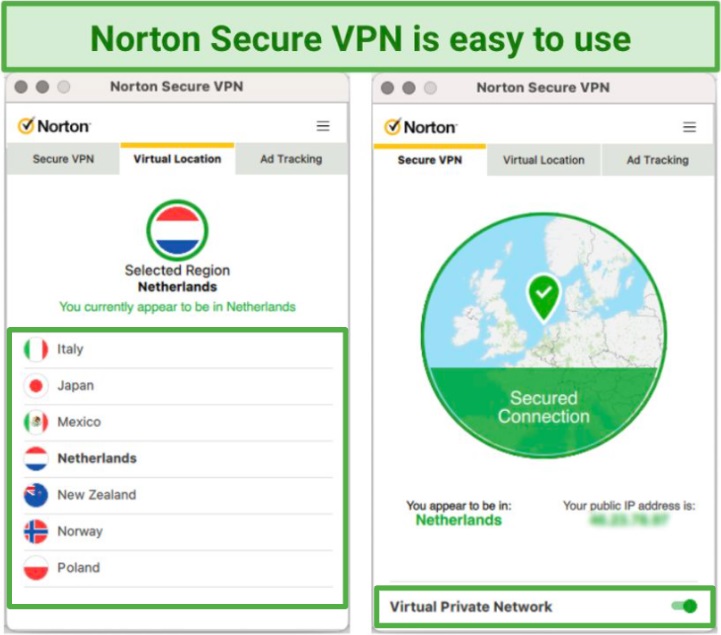This screenshot has width=721, height=635.
Task: Open Ad Tracking tab in right window
Action: pyautogui.click(x=658, y=160)
